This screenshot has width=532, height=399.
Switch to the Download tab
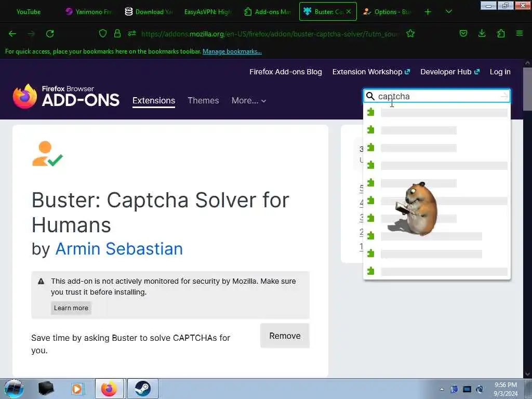[149, 12]
